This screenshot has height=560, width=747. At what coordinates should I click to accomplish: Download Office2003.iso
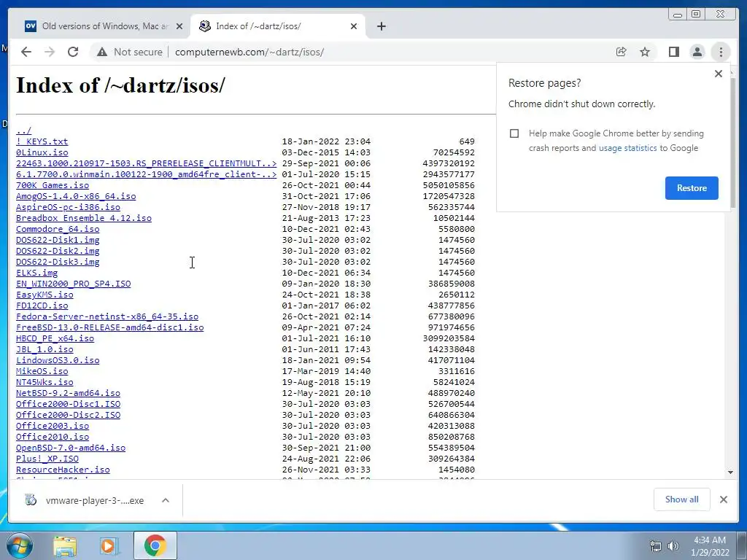coord(53,426)
